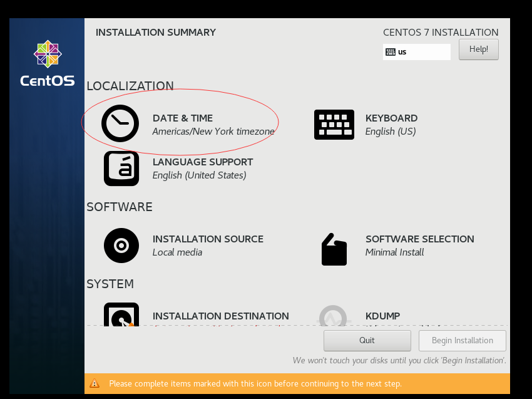This screenshot has height=399, width=532.
Task: Open KDUMP label
Action: pyautogui.click(x=382, y=316)
